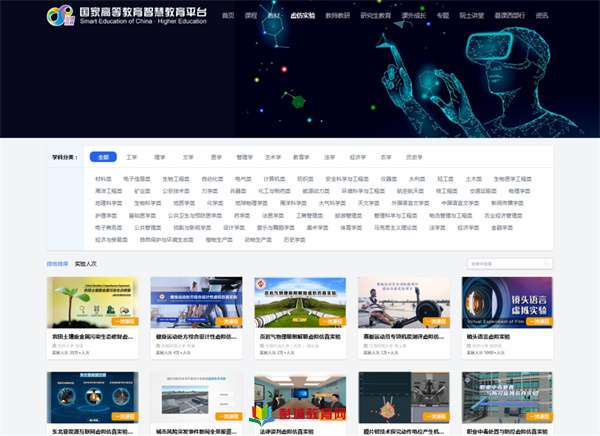Filter by 管理学 subject category
Viewport: 600px width, 436px height.
245,157
